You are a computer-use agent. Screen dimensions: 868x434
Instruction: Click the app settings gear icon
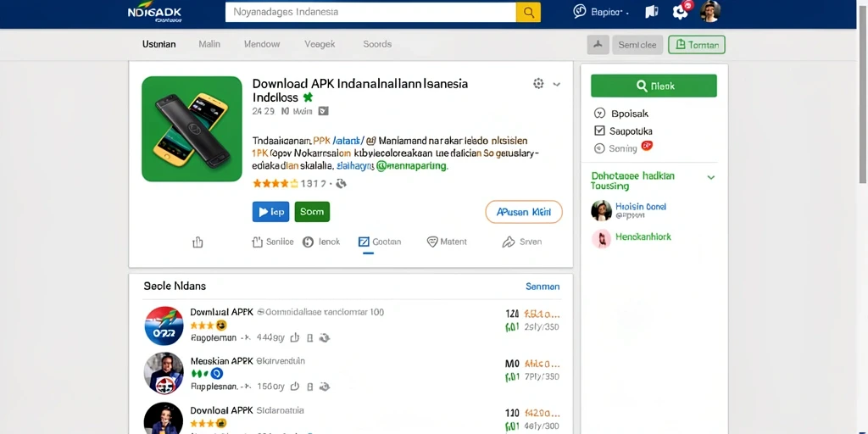pyautogui.click(x=538, y=84)
